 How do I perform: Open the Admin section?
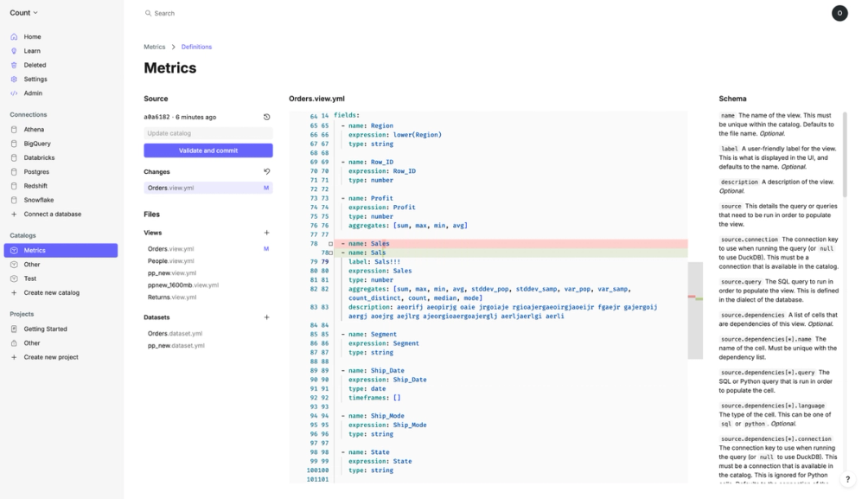click(33, 93)
